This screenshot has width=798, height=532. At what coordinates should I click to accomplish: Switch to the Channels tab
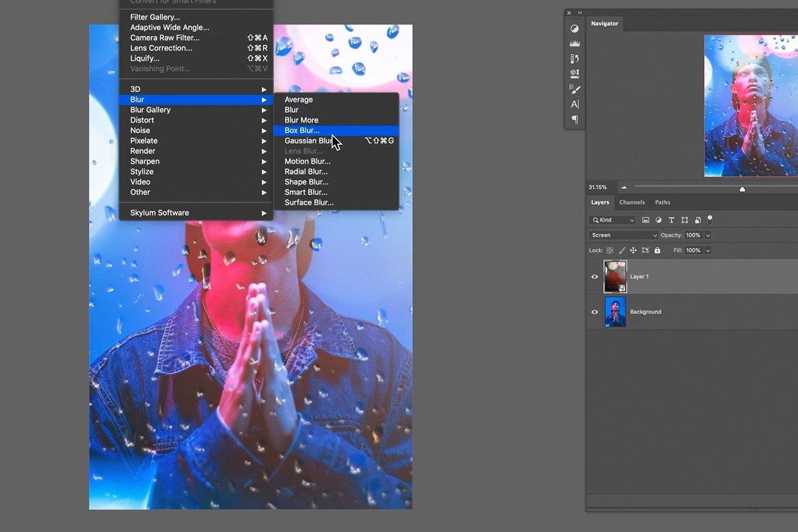pos(632,203)
